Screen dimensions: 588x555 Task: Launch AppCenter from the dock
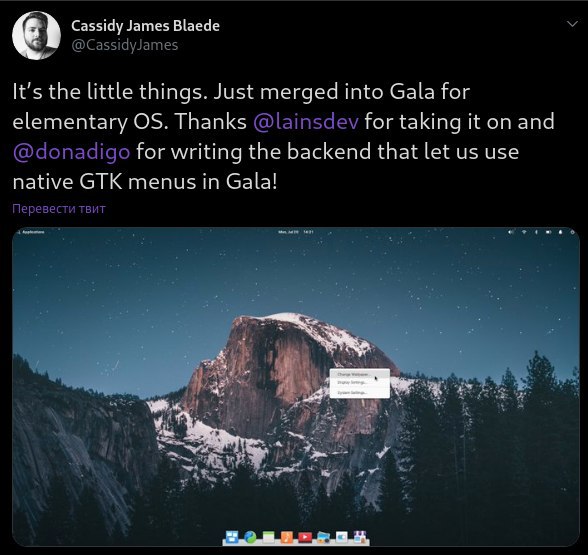pyautogui.click(x=360, y=537)
